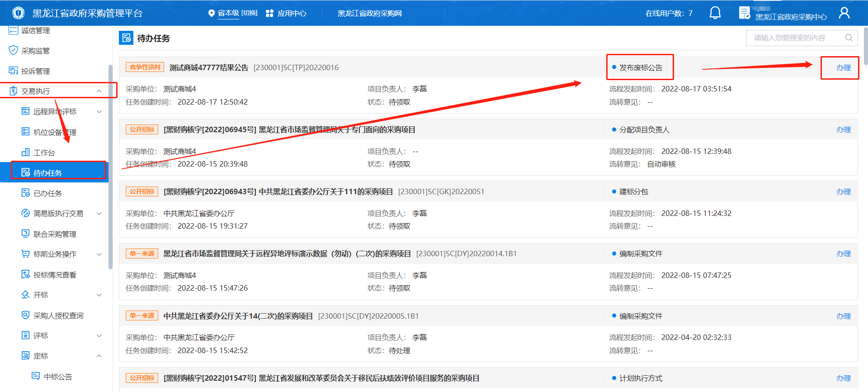868x392 pixels.
Task: Click the search magnifier icon
Action: [x=849, y=38]
